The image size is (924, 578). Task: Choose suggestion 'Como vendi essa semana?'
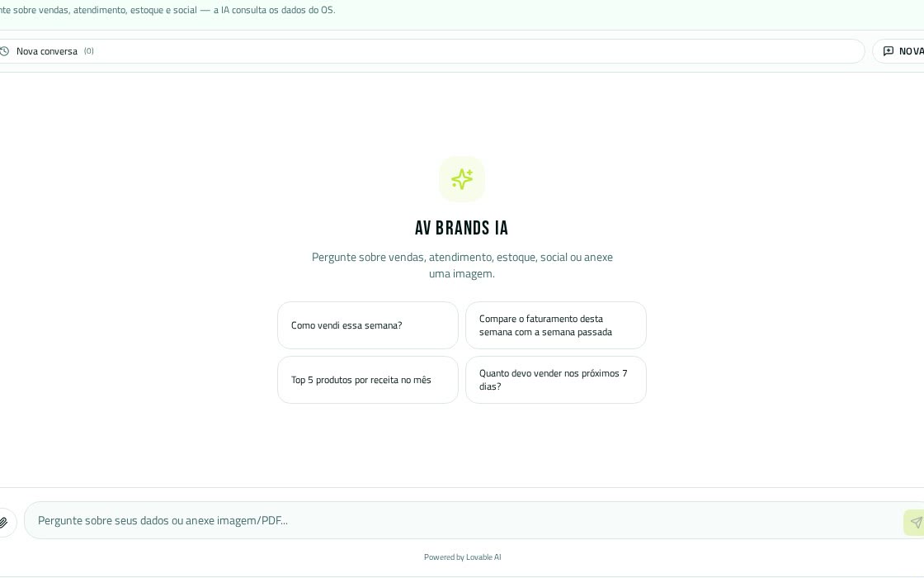tap(368, 325)
